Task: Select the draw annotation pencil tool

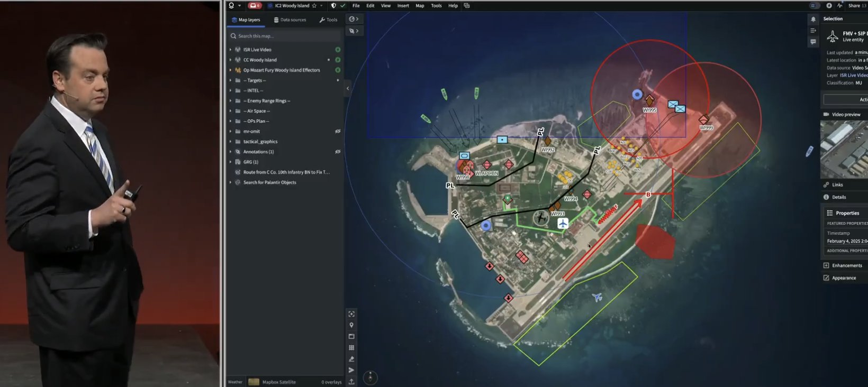Action: coord(351,359)
